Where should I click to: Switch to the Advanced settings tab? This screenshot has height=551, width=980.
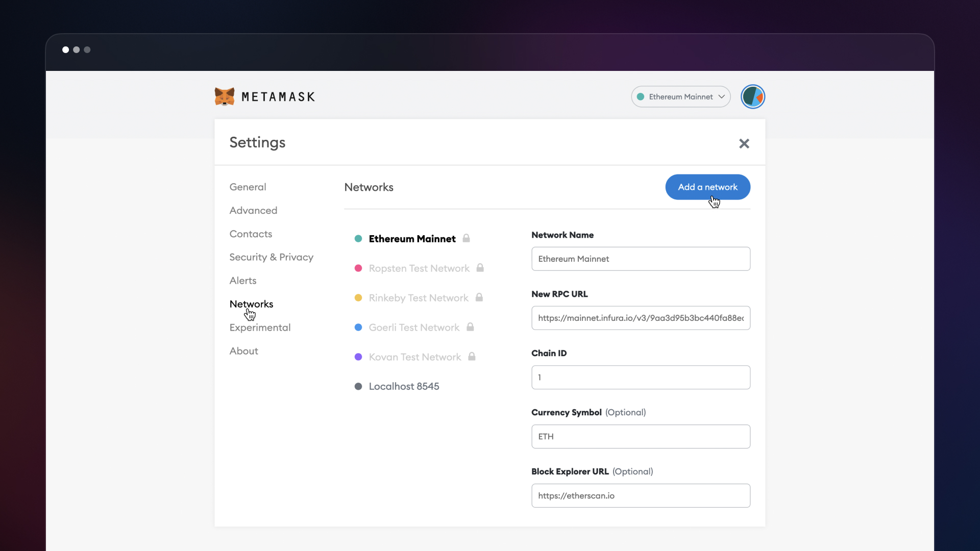click(253, 210)
